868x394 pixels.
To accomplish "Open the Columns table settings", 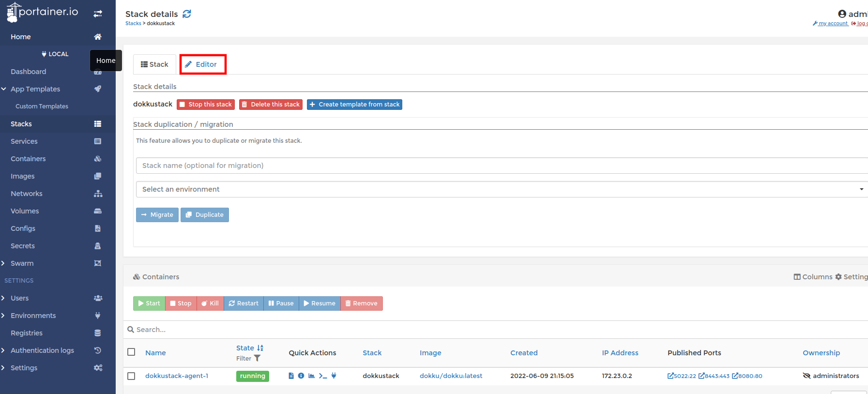I will tap(813, 277).
